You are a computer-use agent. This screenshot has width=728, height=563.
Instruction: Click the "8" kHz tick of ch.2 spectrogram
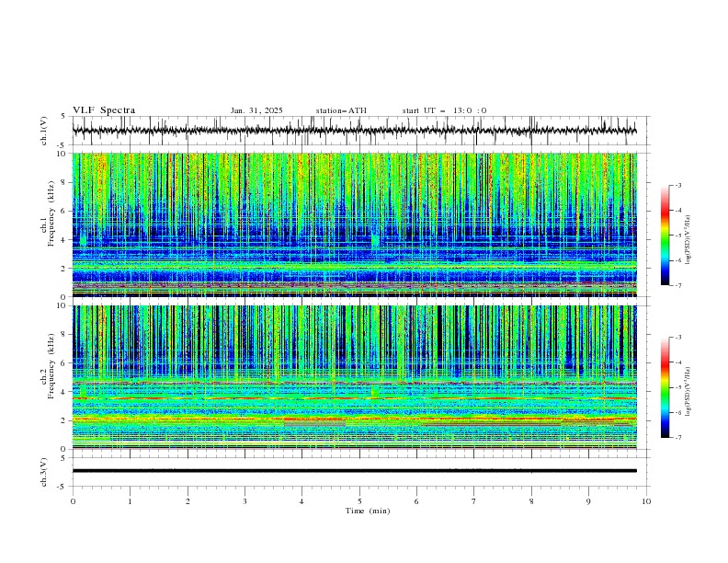point(64,335)
